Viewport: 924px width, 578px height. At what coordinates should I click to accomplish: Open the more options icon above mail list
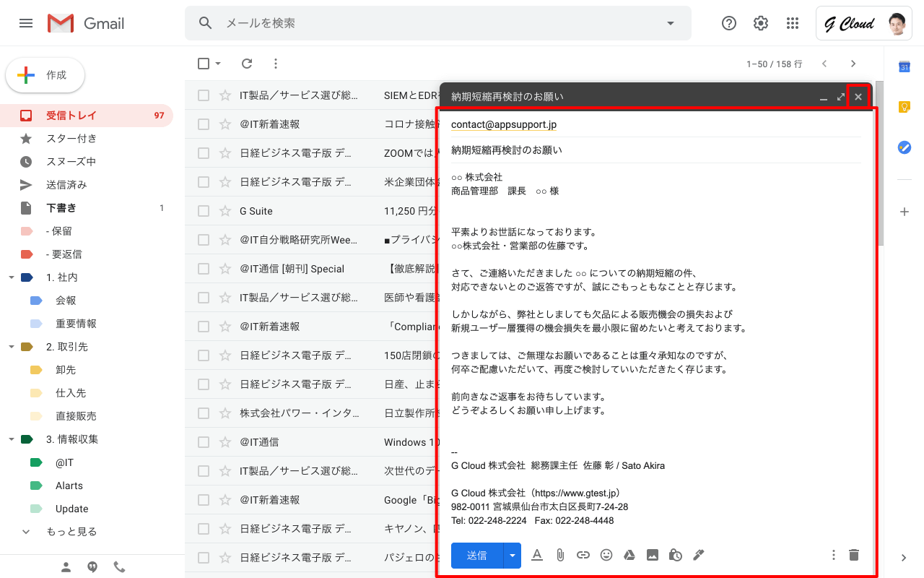click(x=275, y=64)
